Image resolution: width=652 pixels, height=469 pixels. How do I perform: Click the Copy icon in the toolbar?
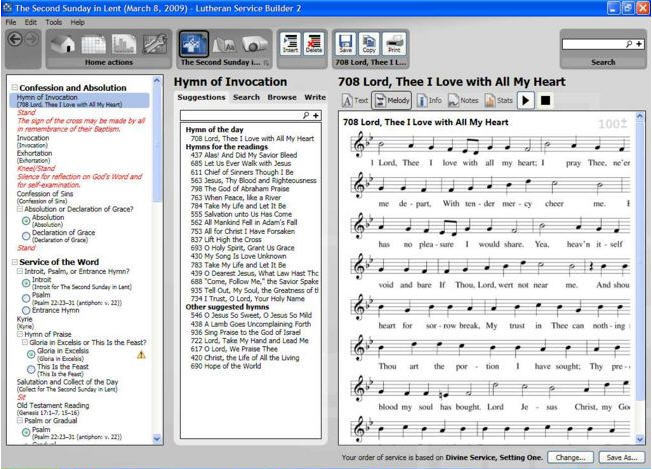(x=369, y=43)
